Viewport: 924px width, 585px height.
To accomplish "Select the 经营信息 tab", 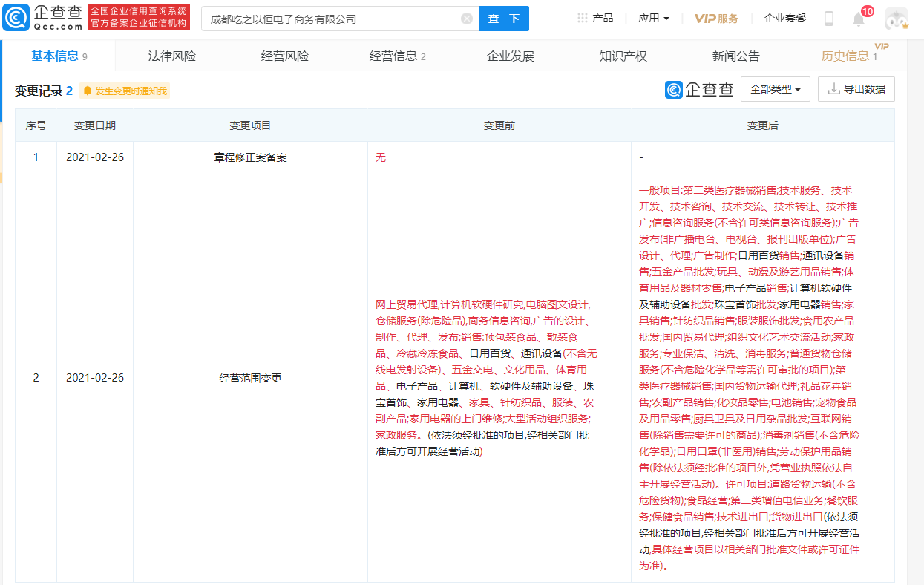I will click(398, 56).
